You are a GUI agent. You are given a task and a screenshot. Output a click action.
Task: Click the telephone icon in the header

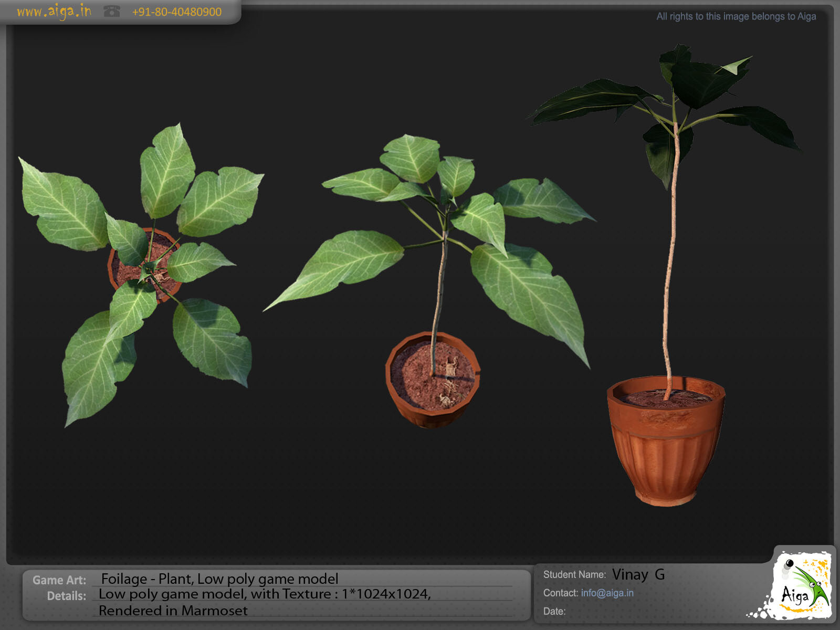point(111,12)
